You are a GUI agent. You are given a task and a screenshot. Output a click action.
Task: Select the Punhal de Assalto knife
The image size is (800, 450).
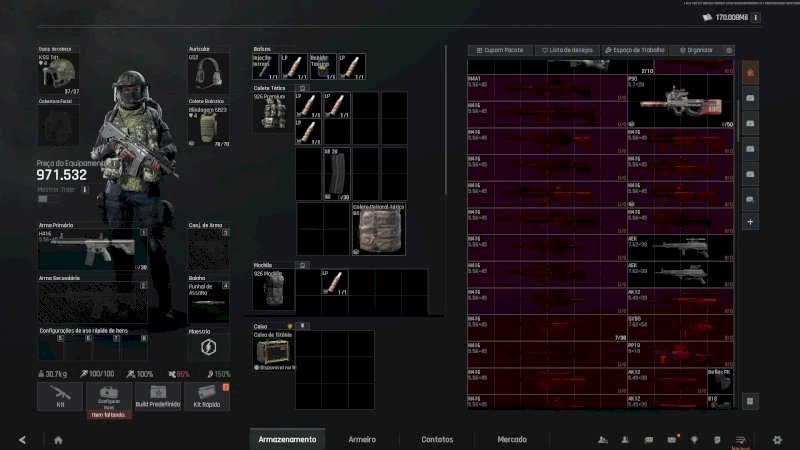tap(209, 303)
